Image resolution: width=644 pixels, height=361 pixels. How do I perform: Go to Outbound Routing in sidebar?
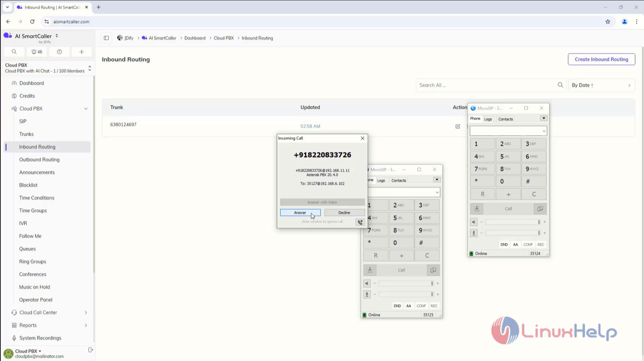click(x=39, y=160)
